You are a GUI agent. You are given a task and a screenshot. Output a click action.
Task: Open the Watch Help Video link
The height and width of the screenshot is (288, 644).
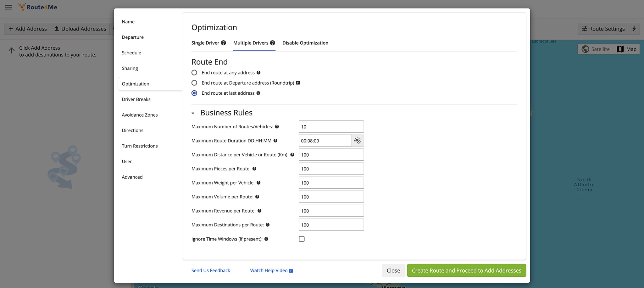[x=269, y=270]
